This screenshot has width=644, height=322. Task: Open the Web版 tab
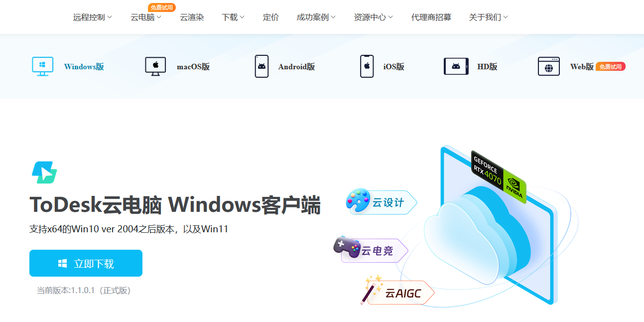566,66
